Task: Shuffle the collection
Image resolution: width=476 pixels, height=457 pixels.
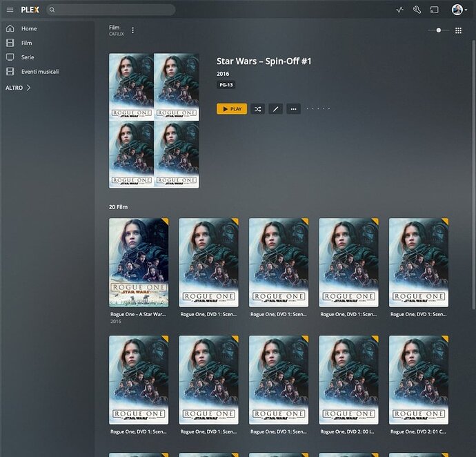Action: 258,109
